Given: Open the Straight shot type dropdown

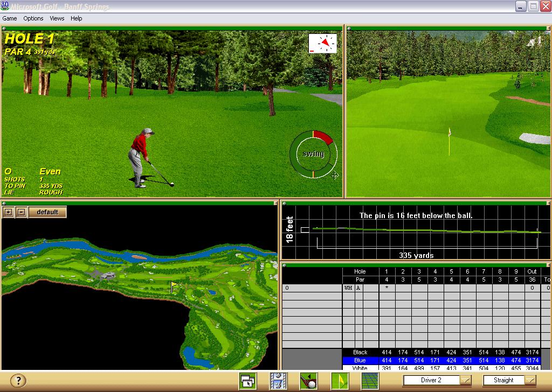Looking at the screenshot, I should pos(530,380).
